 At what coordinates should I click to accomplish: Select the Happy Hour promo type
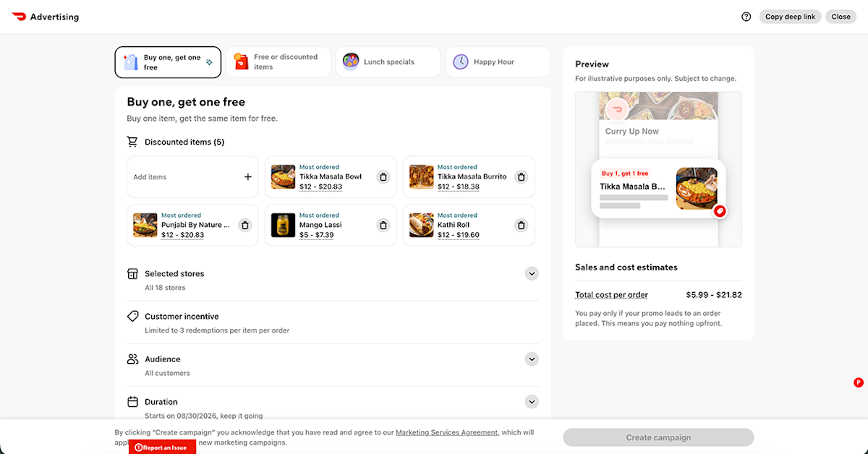tap(498, 62)
